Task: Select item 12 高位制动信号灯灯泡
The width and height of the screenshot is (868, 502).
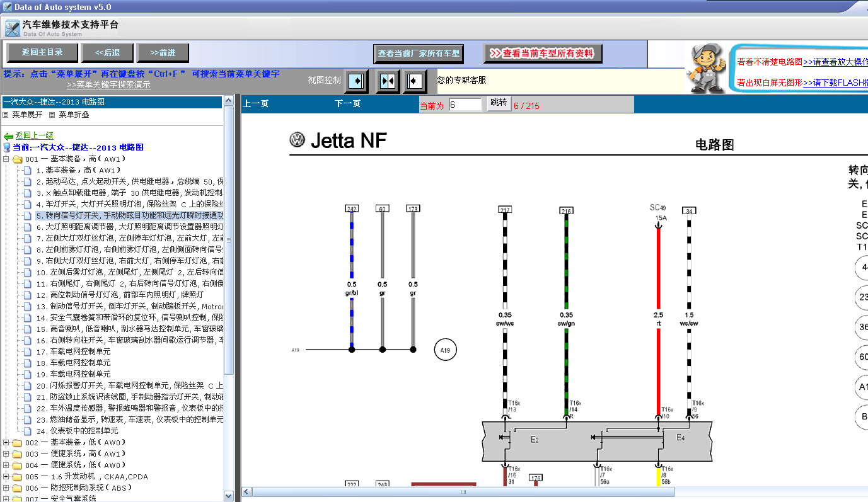Action: pyautogui.click(x=120, y=295)
